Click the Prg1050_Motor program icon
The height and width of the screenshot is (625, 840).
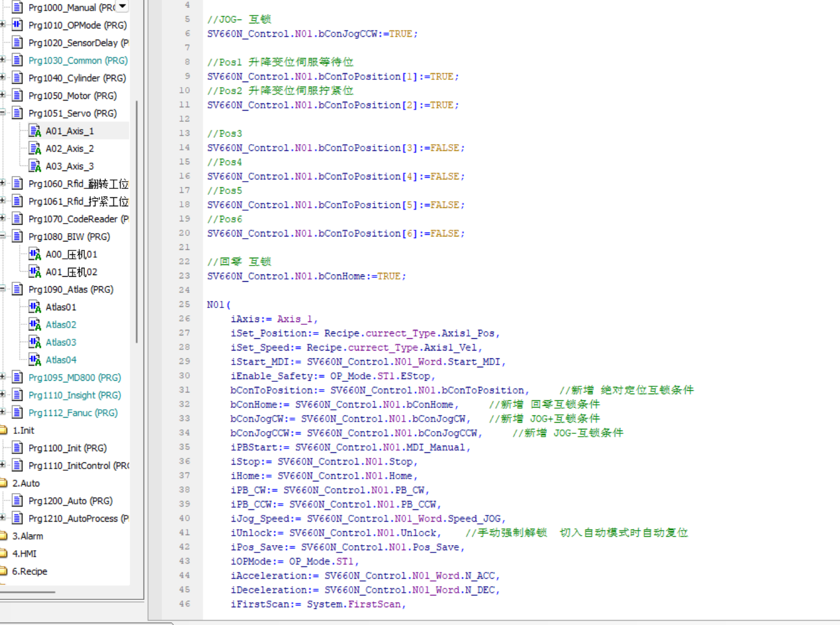click(x=17, y=95)
